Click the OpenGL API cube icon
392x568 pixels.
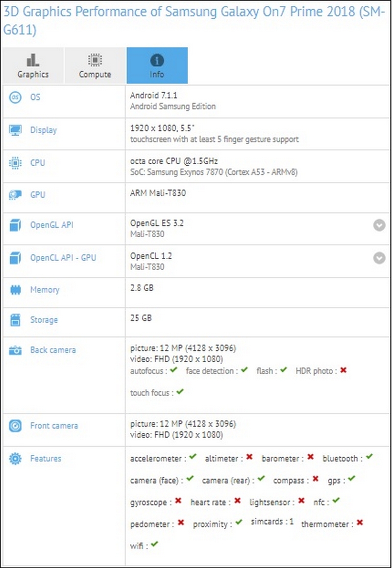click(x=15, y=225)
